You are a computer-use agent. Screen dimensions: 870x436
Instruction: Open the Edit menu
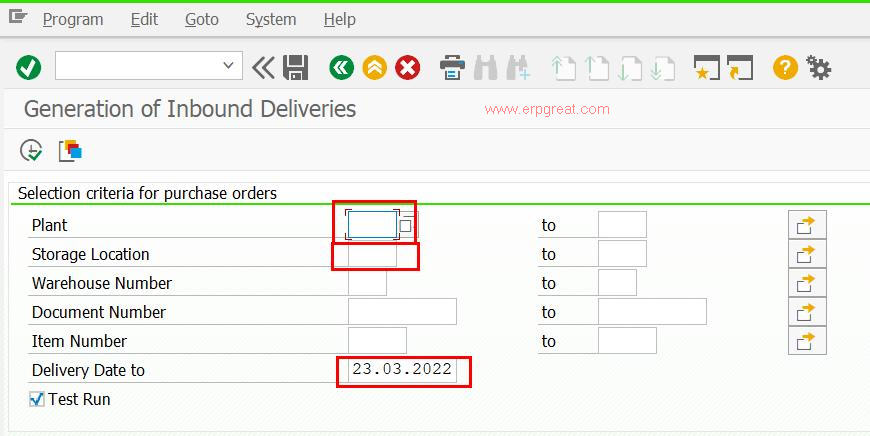(144, 19)
